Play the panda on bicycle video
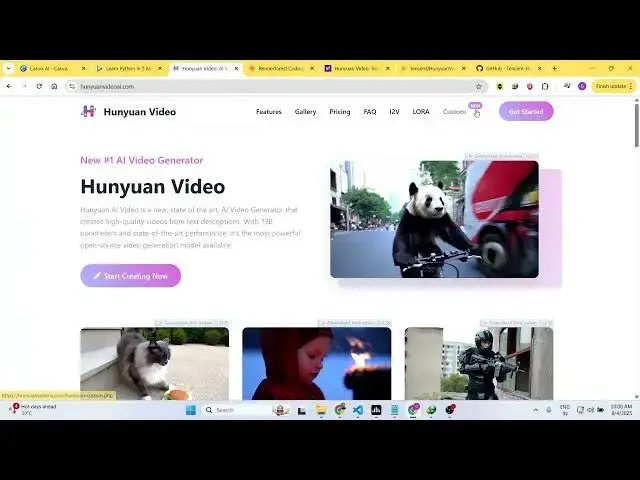The height and width of the screenshot is (480, 640). coord(434,219)
